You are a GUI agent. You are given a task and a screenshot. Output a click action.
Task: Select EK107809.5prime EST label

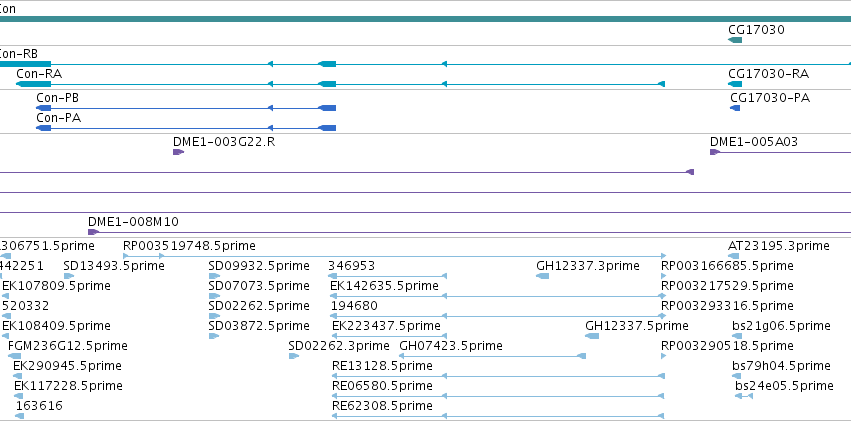tap(56, 285)
